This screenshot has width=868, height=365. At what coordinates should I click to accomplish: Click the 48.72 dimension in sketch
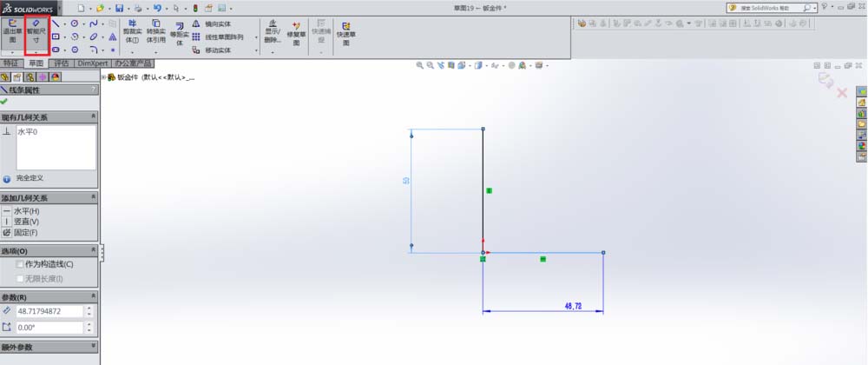coord(573,306)
